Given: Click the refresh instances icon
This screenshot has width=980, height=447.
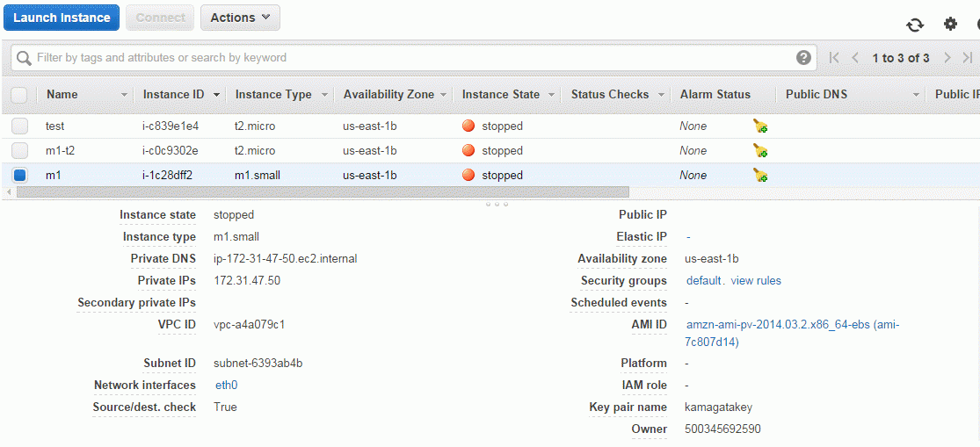Looking at the screenshot, I should click(915, 25).
